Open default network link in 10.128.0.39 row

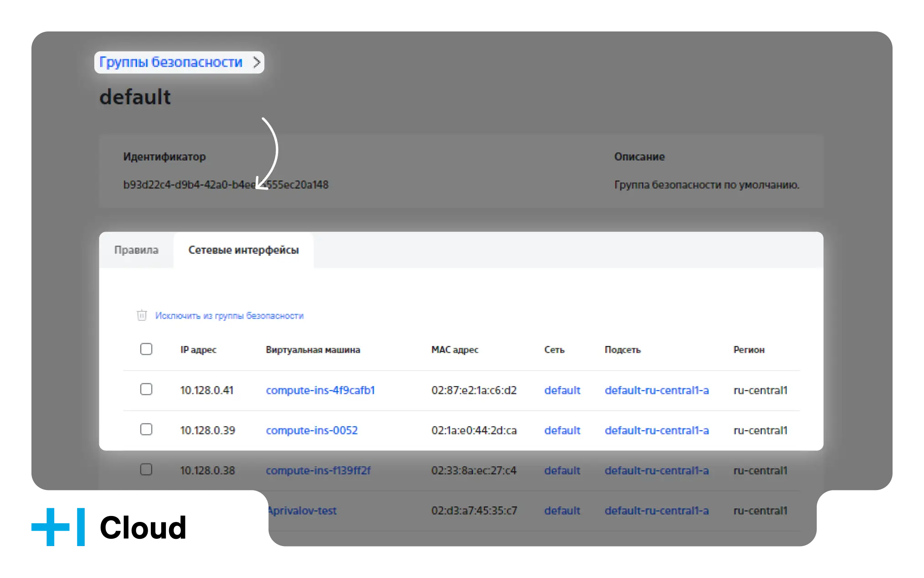[x=562, y=430]
